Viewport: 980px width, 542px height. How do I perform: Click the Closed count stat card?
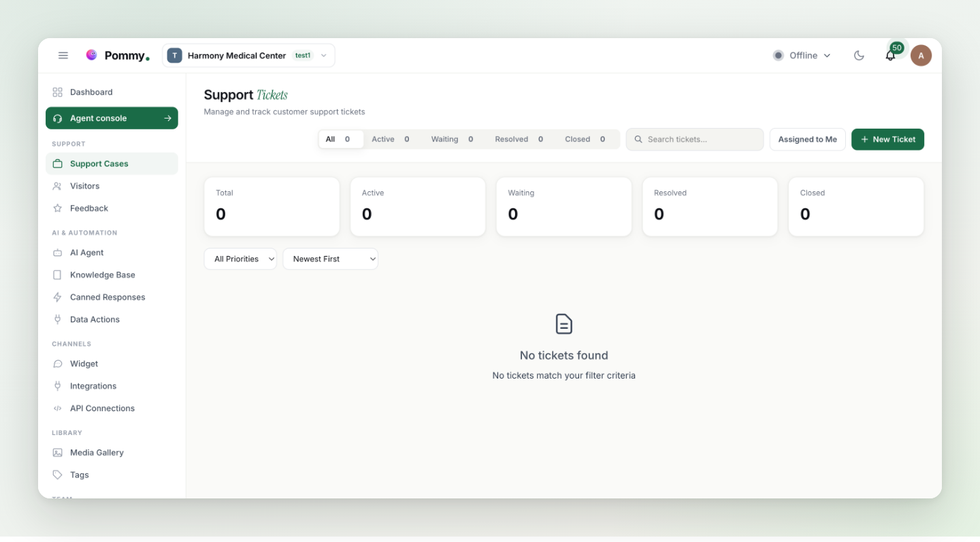pyautogui.click(x=856, y=207)
